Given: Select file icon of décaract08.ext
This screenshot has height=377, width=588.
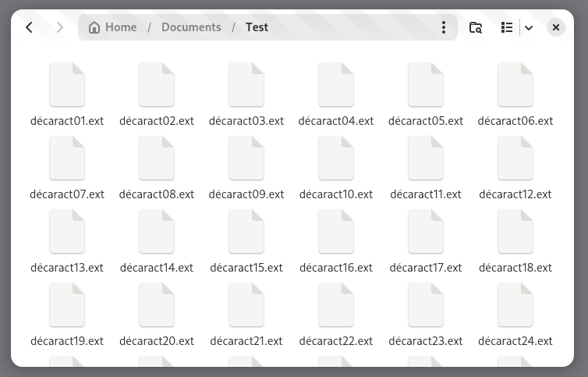Looking at the screenshot, I should point(157,158).
